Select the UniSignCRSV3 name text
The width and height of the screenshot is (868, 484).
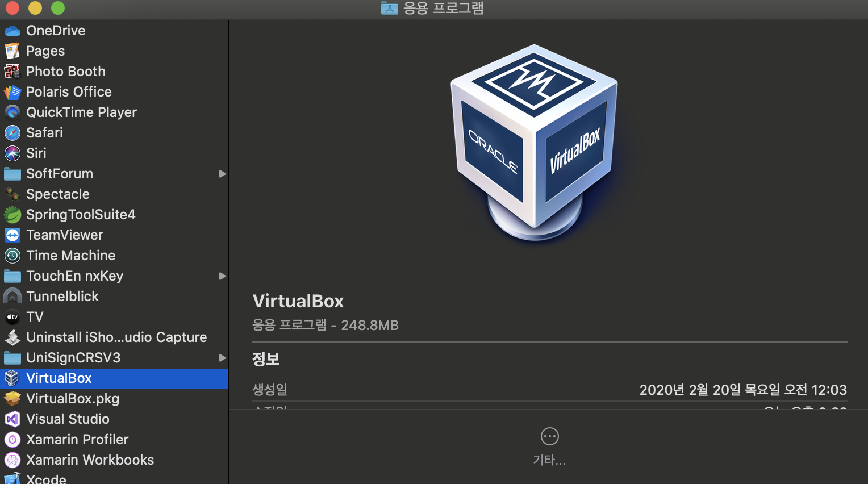click(73, 358)
